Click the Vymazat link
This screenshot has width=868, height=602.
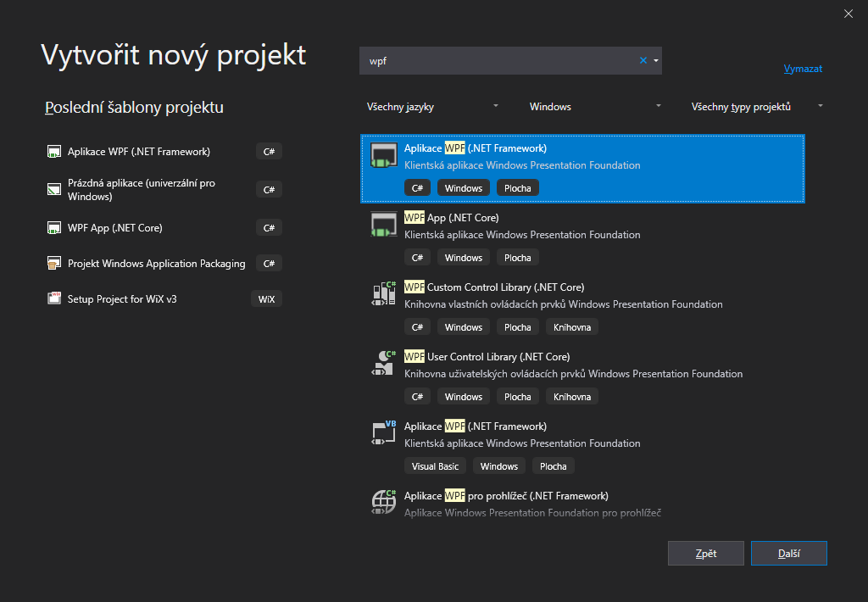tap(802, 69)
